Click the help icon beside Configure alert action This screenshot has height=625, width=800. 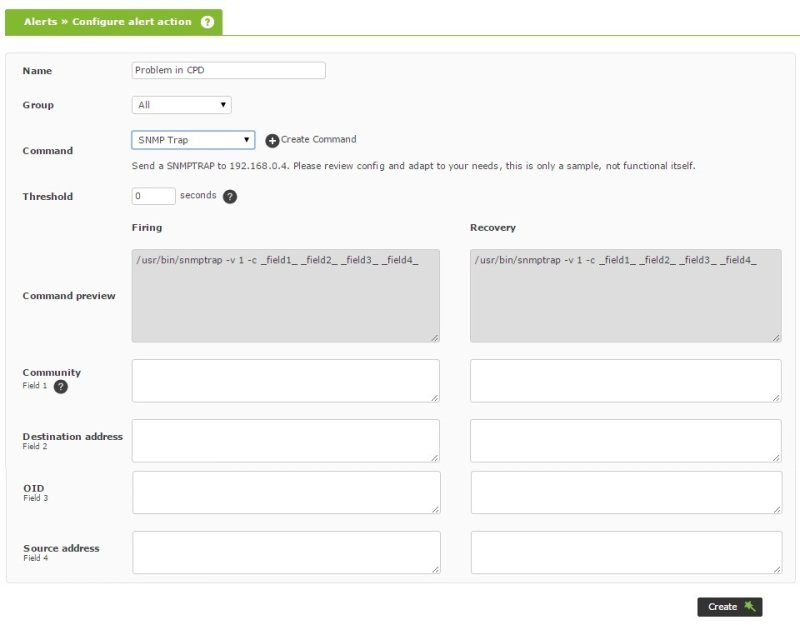(207, 22)
